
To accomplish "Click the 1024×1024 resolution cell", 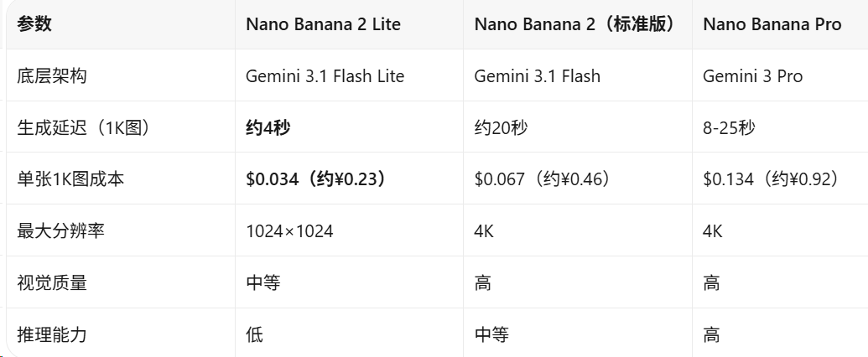I will [289, 230].
